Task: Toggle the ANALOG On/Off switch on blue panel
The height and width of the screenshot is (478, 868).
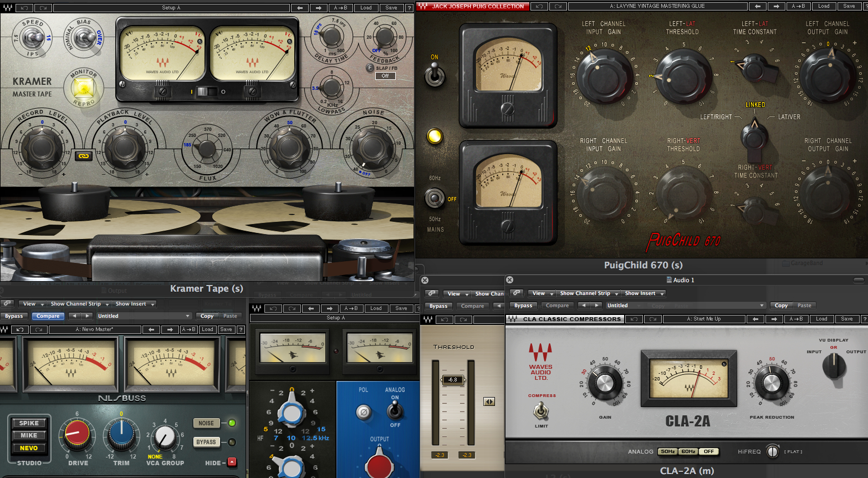Action: 395,410
